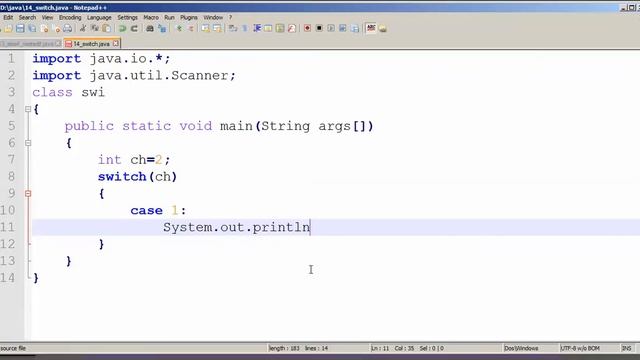Open the Encoding menu
The width and height of the screenshot is (640, 360).
pos(70,18)
